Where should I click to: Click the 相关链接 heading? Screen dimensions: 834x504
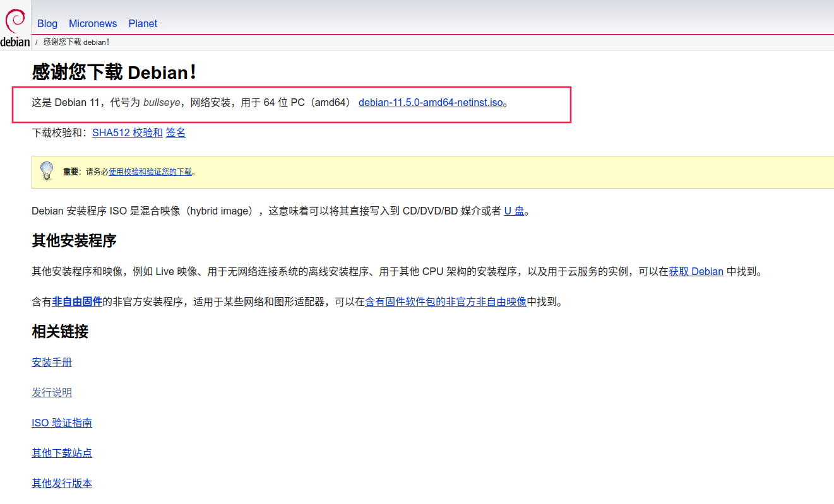pos(60,331)
